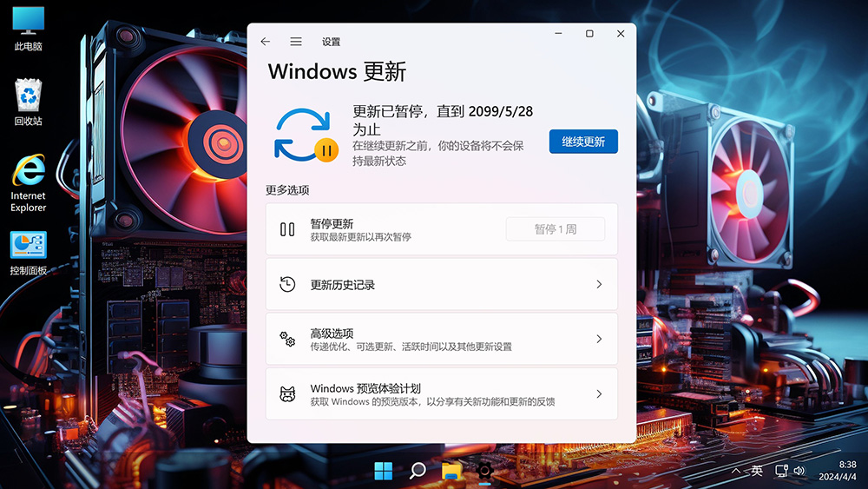
Task: Open the network status tray icon
Action: (781, 471)
